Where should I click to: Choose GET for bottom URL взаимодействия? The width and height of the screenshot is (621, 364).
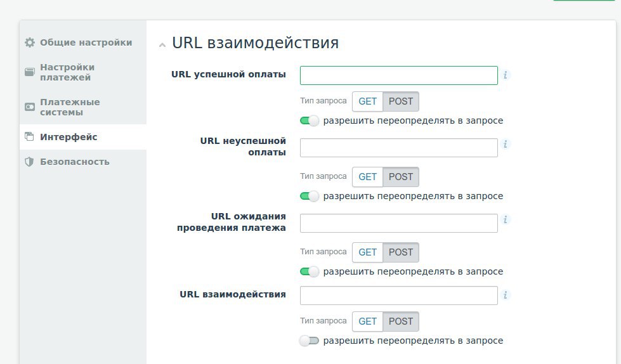[367, 322]
